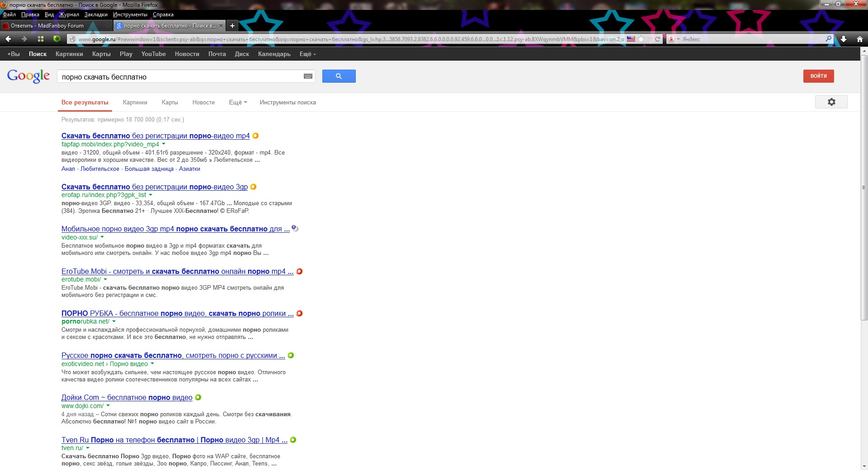Click the US flag icon in address bar
Screen dimensions: 868x470
[x=631, y=39]
